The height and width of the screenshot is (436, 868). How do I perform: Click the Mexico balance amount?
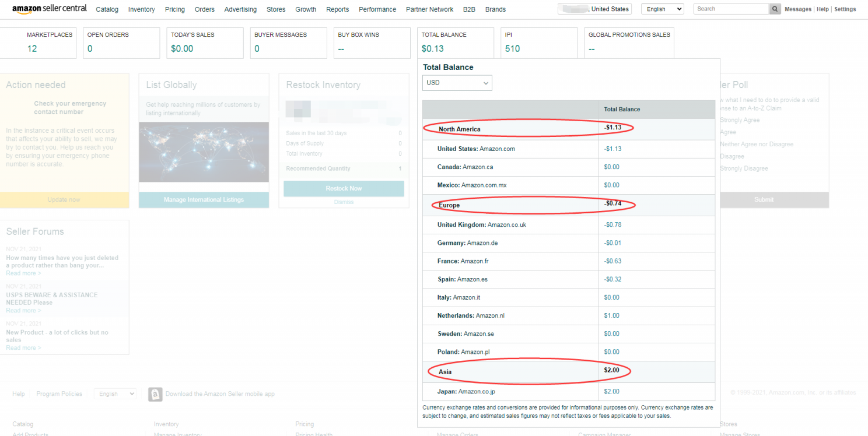(x=612, y=185)
